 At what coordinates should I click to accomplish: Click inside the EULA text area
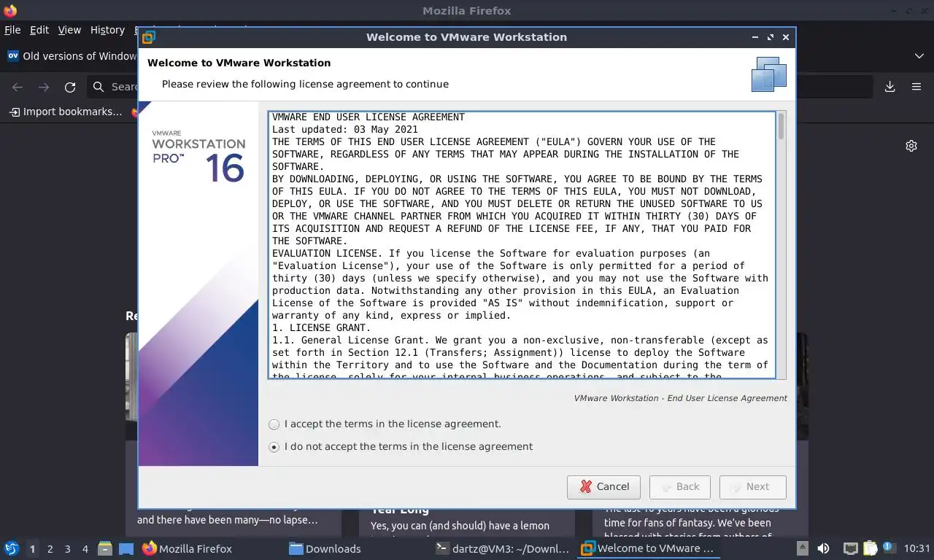coord(522,245)
